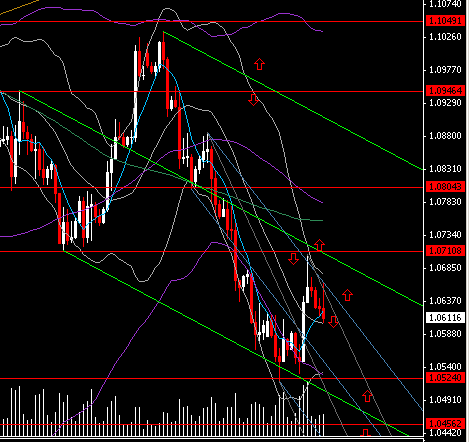This screenshot has width=469, height=442.
Task: Click the 1.04420 price scale value
Action: click(x=445, y=433)
